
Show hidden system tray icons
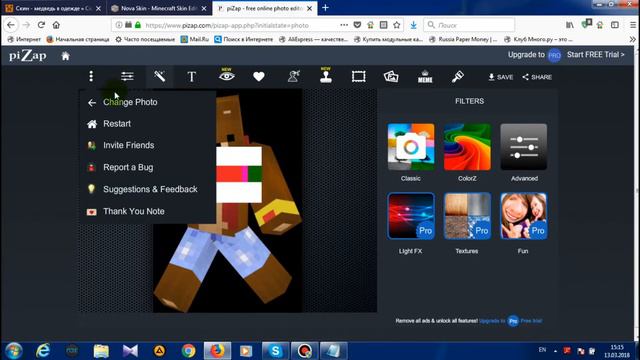pyautogui.click(x=556, y=351)
